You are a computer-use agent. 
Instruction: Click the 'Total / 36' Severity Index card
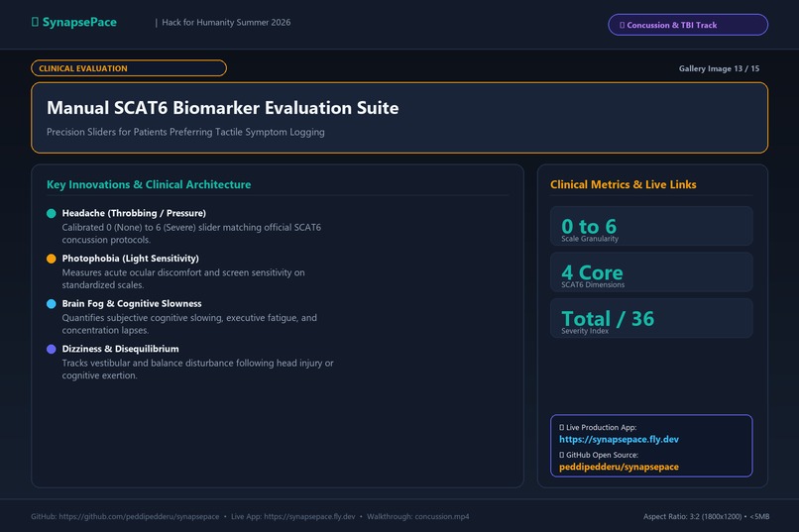pos(651,318)
